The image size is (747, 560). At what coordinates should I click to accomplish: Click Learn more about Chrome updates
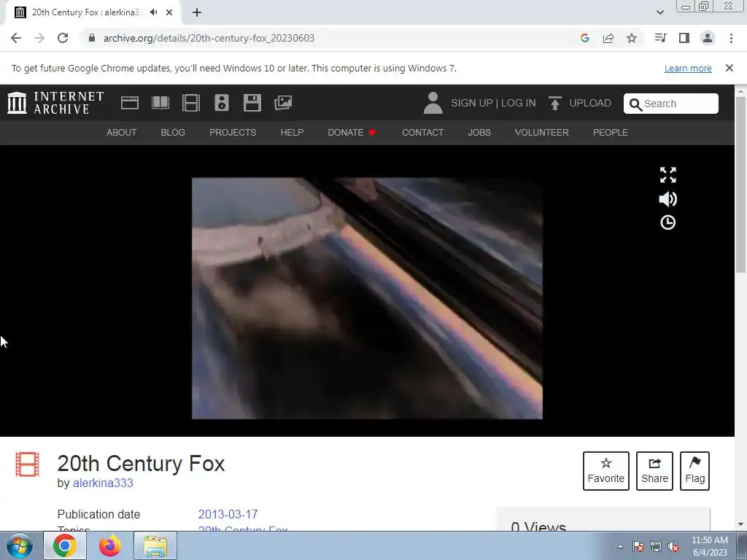[x=688, y=68]
